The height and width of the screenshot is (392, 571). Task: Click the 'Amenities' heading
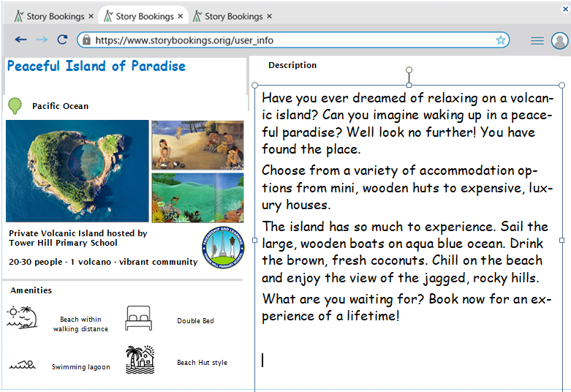[31, 290]
